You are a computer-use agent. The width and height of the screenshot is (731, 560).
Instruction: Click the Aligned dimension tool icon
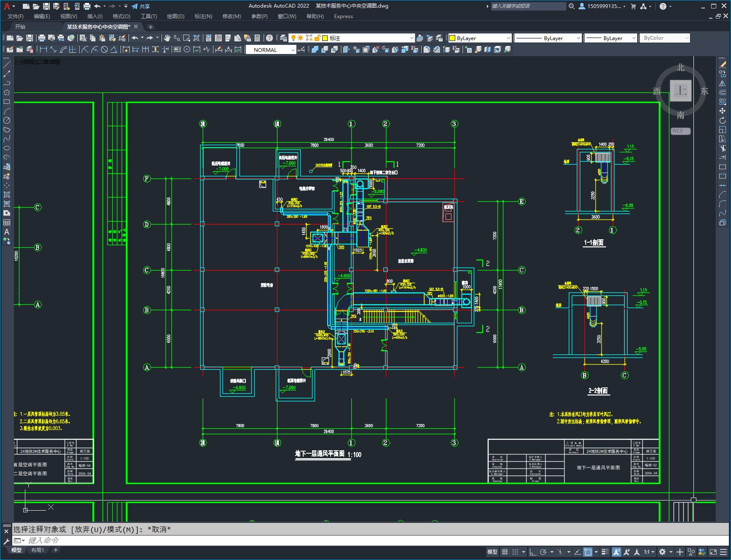(x=53, y=50)
